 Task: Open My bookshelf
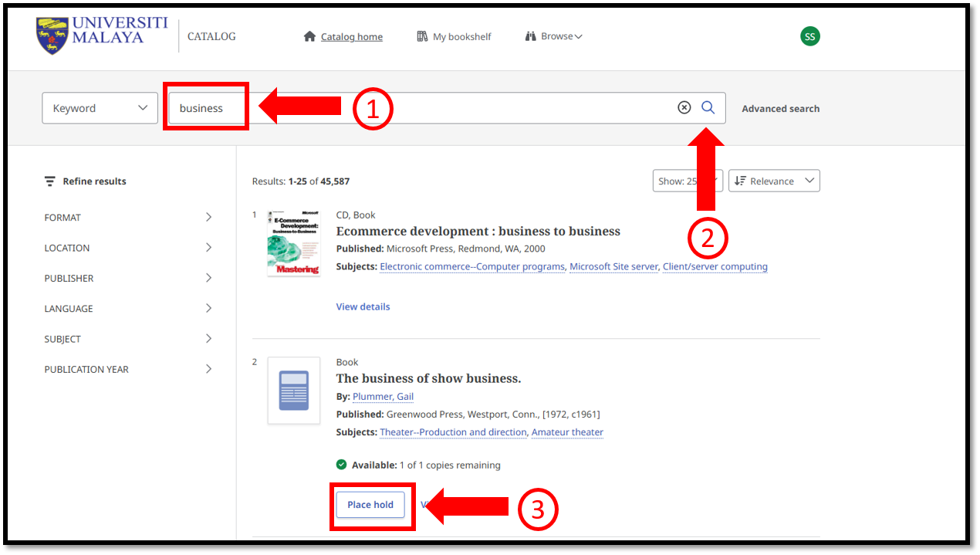(454, 36)
